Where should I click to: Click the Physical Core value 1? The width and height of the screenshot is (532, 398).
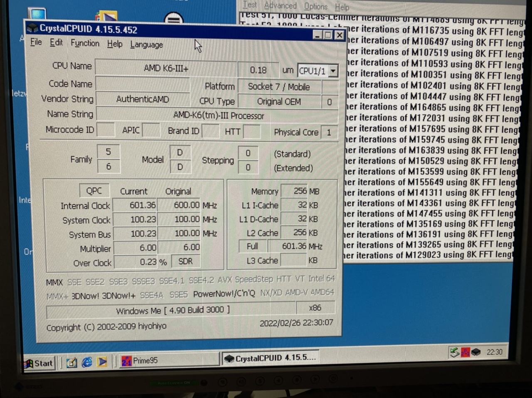click(x=329, y=132)
